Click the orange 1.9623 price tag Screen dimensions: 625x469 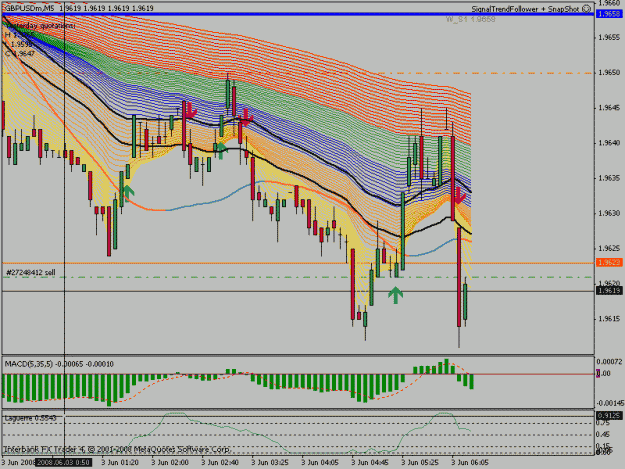(x=609, y=263)
